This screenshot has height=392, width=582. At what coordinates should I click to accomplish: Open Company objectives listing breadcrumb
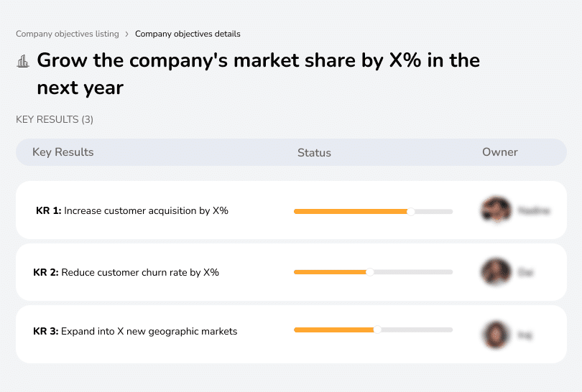tap(68, 34)
